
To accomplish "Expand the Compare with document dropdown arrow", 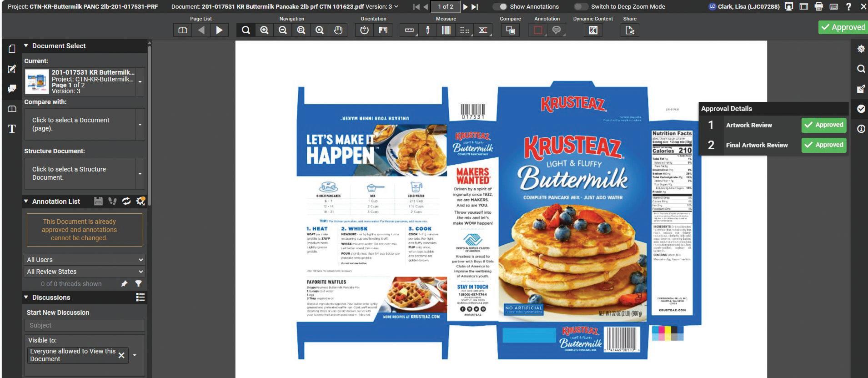I will [x=140, y=124].
